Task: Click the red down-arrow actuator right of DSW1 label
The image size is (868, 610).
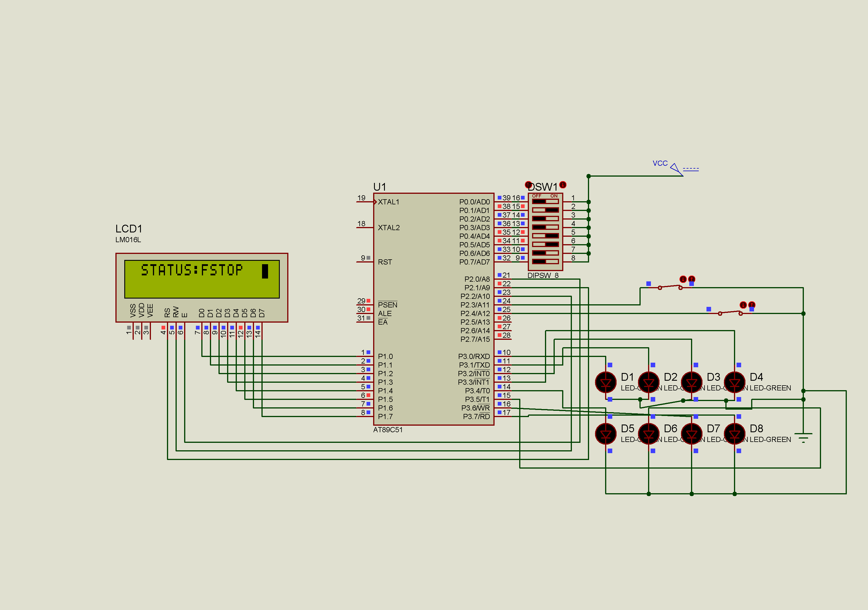Action: tap(563, 185)
